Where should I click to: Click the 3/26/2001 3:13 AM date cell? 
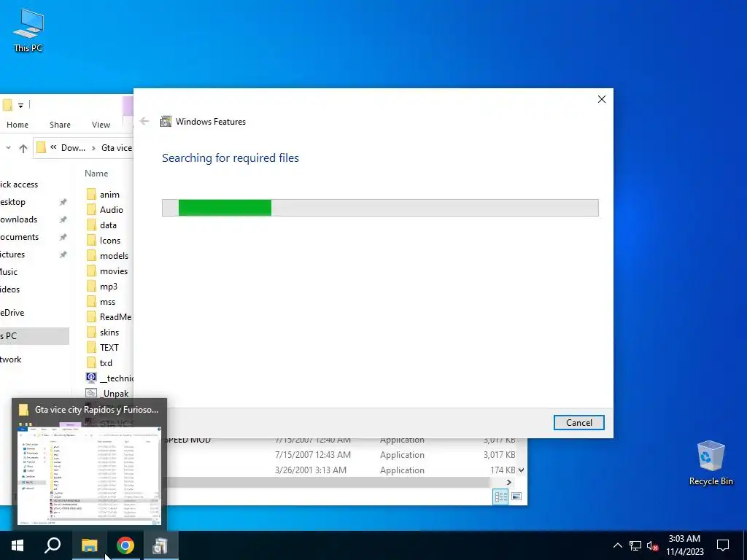[311, 470]
